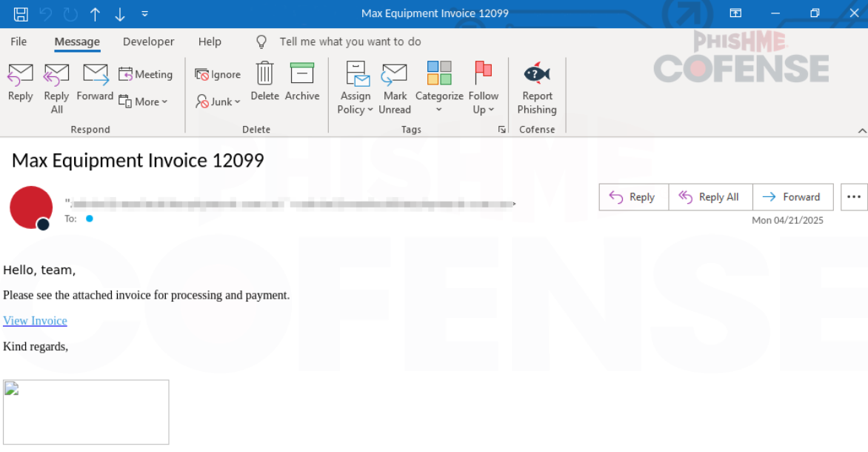Click Reply in the message header
This screenshot has height=452, width=868.
pos(634,197)
